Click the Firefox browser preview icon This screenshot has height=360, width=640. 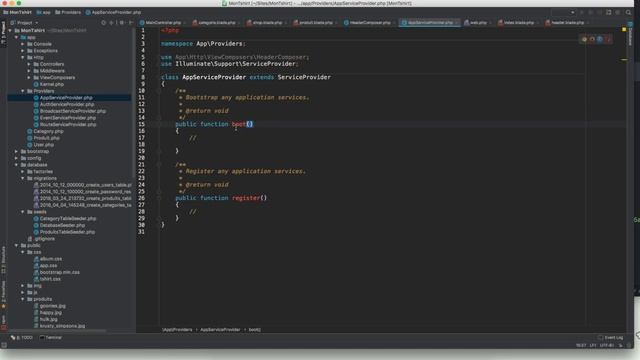coord(592,39)
